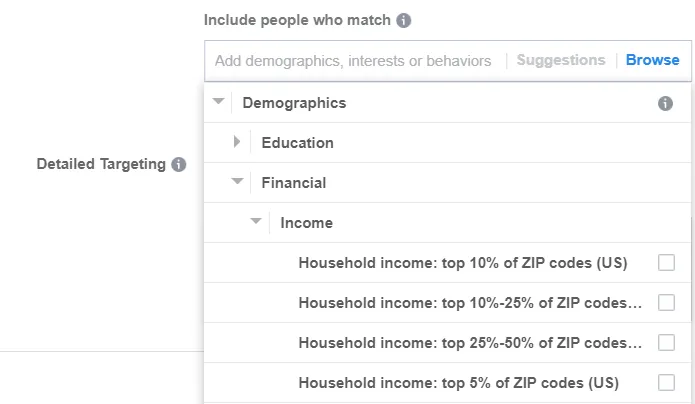Image resolution: width=695 pixels, height=404 pixels.
Task: Select top 5% of ZIP codes checkbox
Action: coord(666,382)
